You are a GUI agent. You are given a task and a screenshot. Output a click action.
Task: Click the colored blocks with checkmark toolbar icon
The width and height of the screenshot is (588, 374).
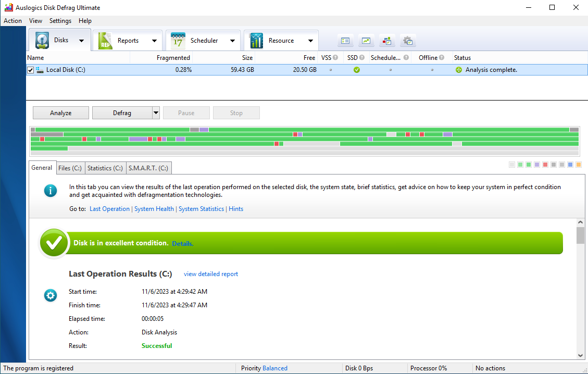tap(387, 41)
